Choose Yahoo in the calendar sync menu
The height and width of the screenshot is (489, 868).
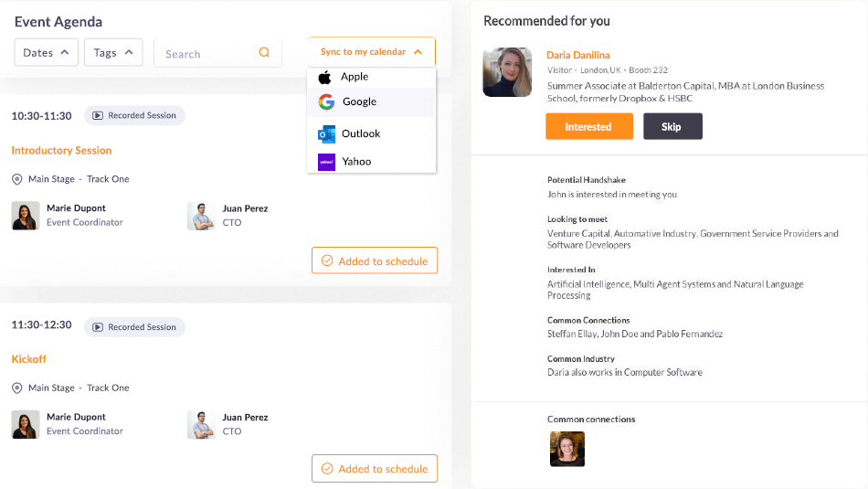(356, 162)
